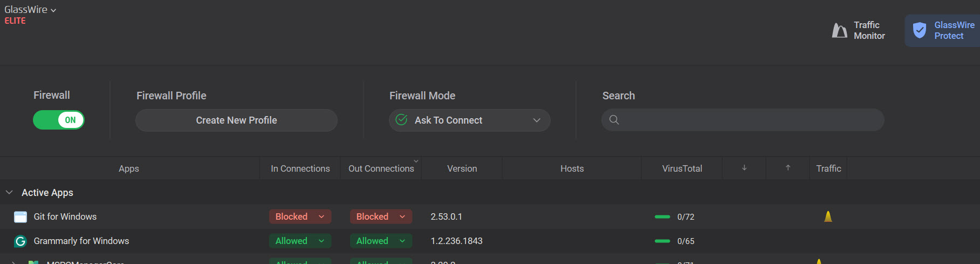
Task: Sort by the upload arrow column
Action: pos(788,168)
